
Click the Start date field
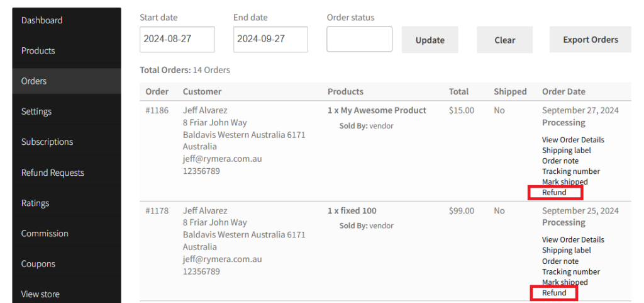click(177, 40)
